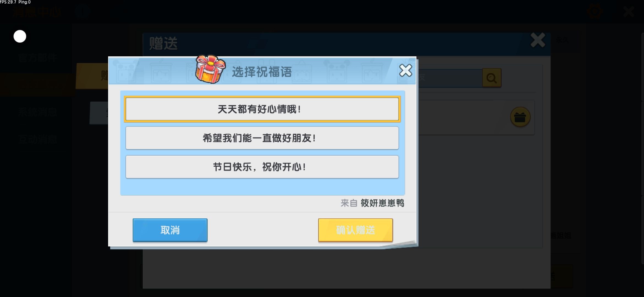Click the gift box icon in dialog header
Screen dimensions: 644x297
tap(210, 69)
